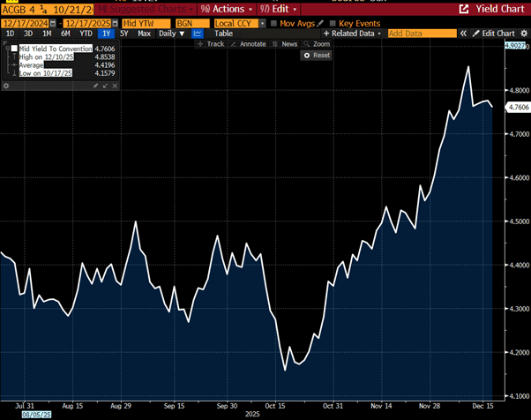This screenshot has height=420, width=531.
Task: Select the Average marker icon in legend
Action: (x=14, y=65)
